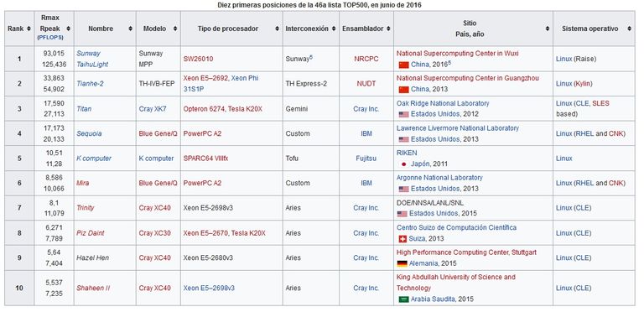Open the Tianhe-2 article link
Screen dimensions: 644x312
[90, 84]
